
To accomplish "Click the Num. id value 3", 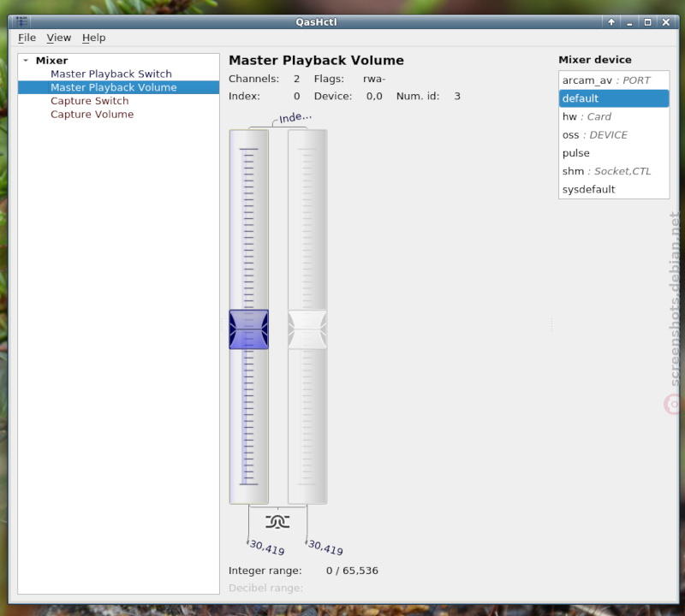I will (x=457, y=96).
